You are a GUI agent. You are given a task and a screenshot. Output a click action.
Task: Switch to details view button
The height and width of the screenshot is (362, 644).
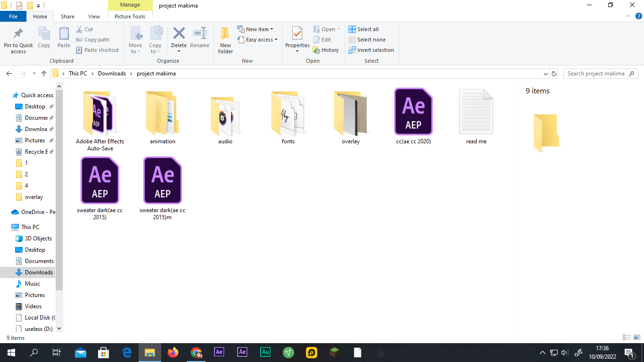pyautogui.click(x=627, y=337)
